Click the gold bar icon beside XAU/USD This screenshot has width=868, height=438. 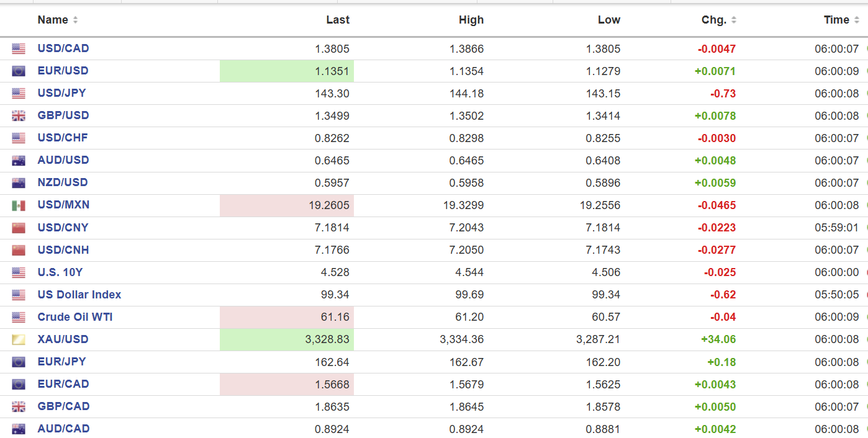click(x=19, y=339)
